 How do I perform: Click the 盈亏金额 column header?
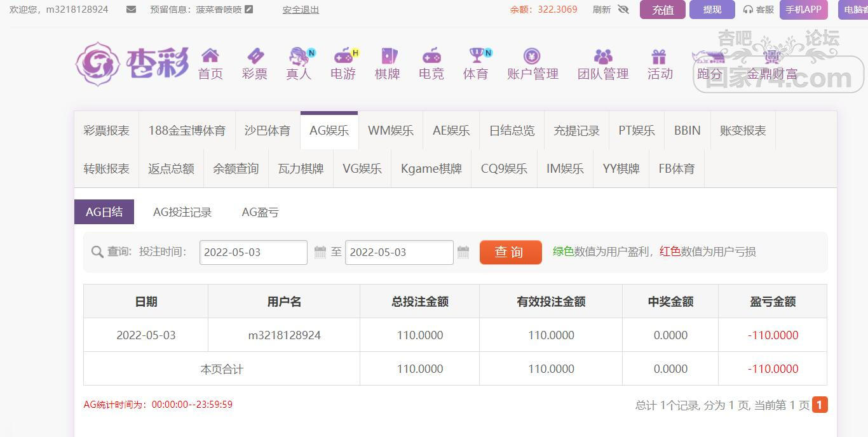click(x=773, y=302)
